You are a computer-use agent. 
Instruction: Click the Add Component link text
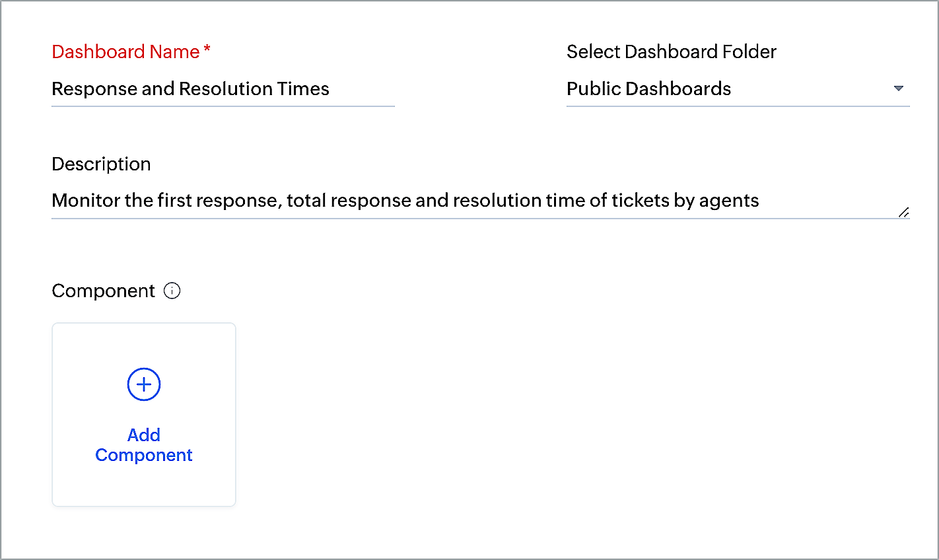click(x=144, y=445)
